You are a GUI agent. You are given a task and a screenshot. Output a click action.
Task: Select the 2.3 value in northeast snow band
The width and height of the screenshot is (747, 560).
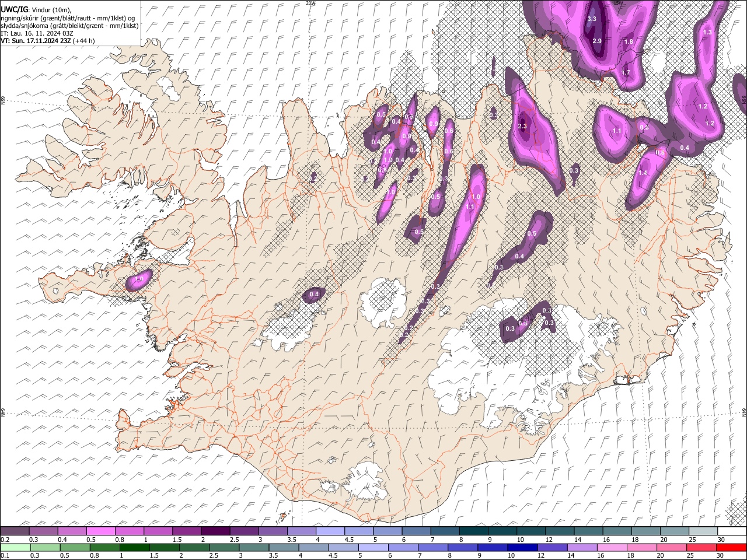(523, 126)
